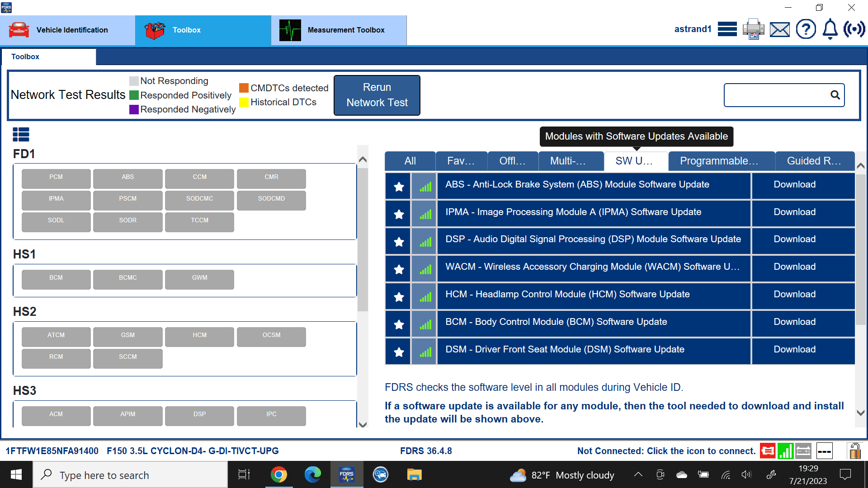Open the hamburger menu at top right
868x488 pixels.
727,29
